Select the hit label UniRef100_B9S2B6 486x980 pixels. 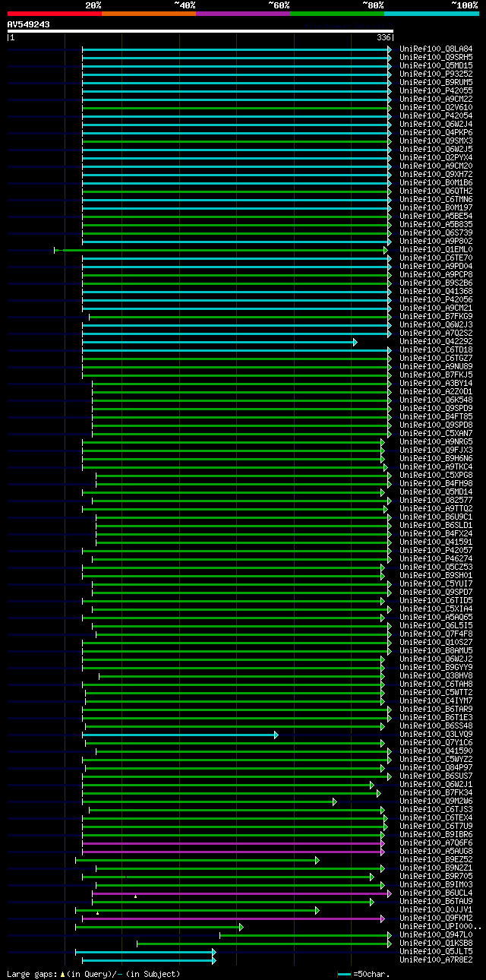[436, 283]
